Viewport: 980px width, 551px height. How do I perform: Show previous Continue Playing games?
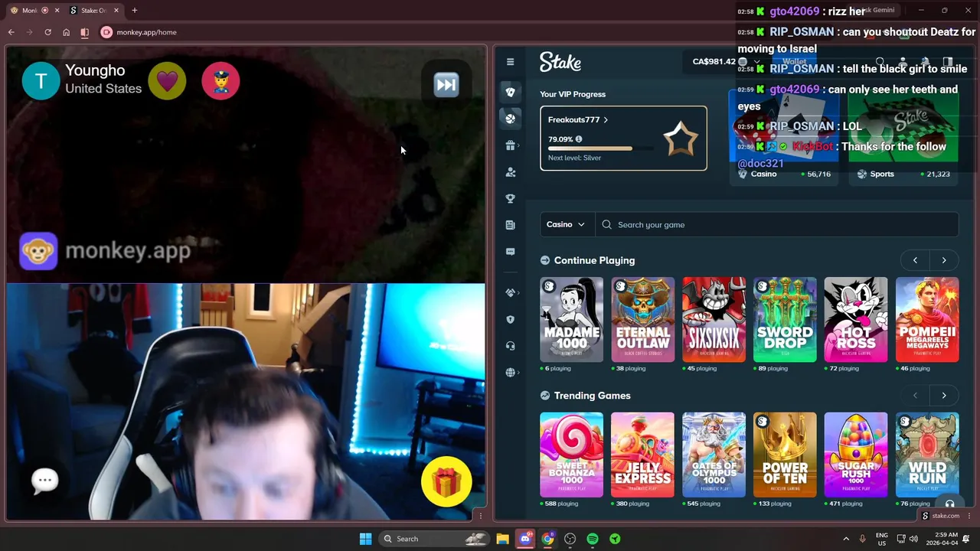tap(915, 260)
